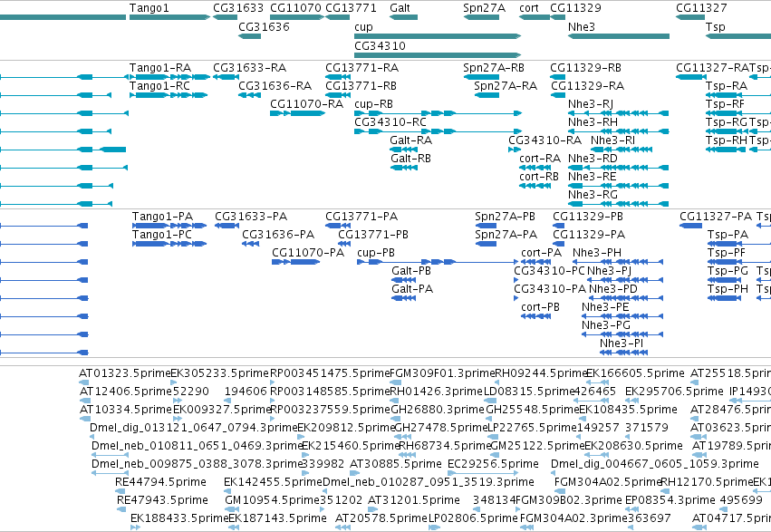Click the Galt-RA transcript
The height and width of the screenshot is (532, 771).
404,150
